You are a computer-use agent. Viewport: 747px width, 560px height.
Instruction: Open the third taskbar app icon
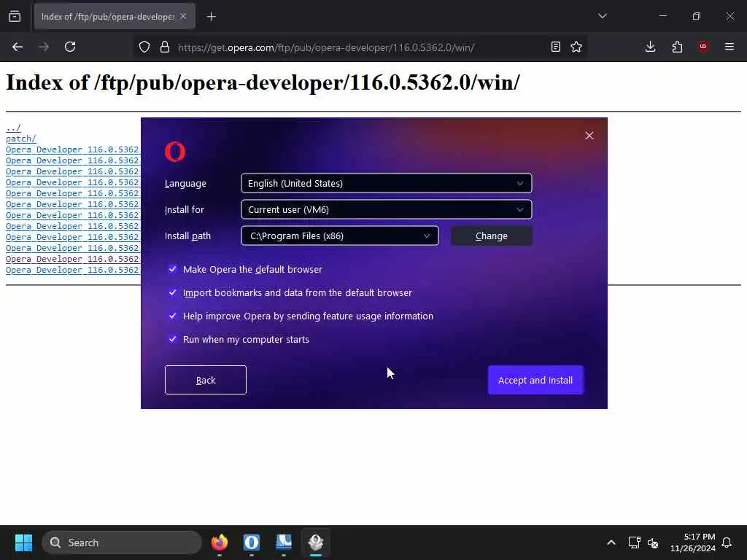click(x=284, y=542)
